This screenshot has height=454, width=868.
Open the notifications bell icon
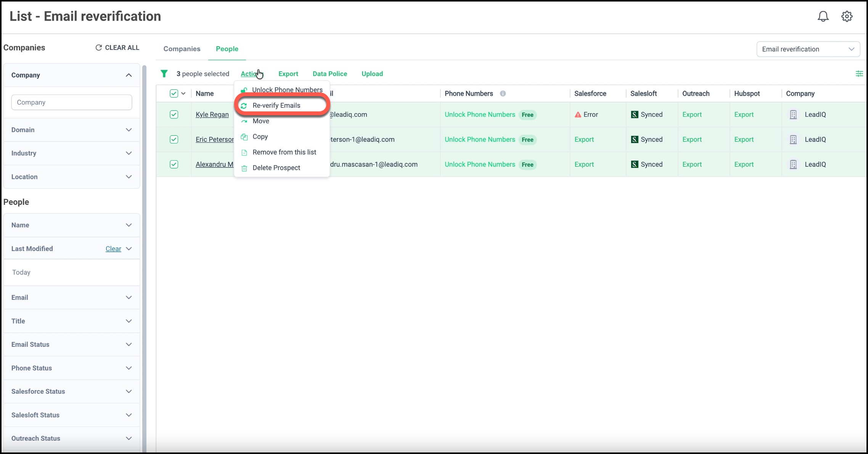(823, 16)
